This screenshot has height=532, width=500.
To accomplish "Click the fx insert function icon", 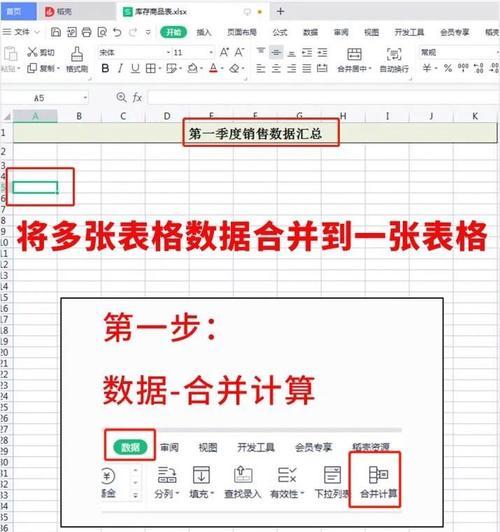I will (x=137, y=98).
